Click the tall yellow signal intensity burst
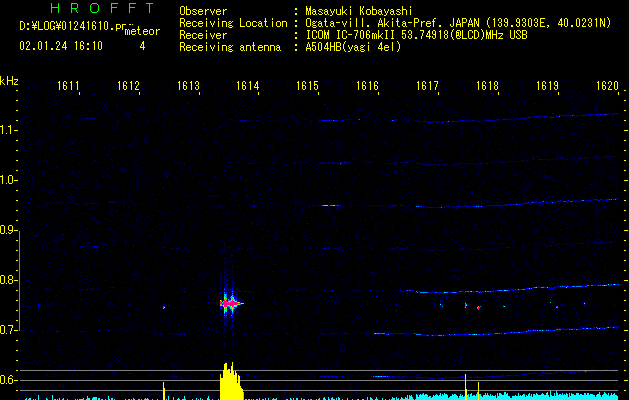Viewport: 629px width, 400px height. coord(231,381)
